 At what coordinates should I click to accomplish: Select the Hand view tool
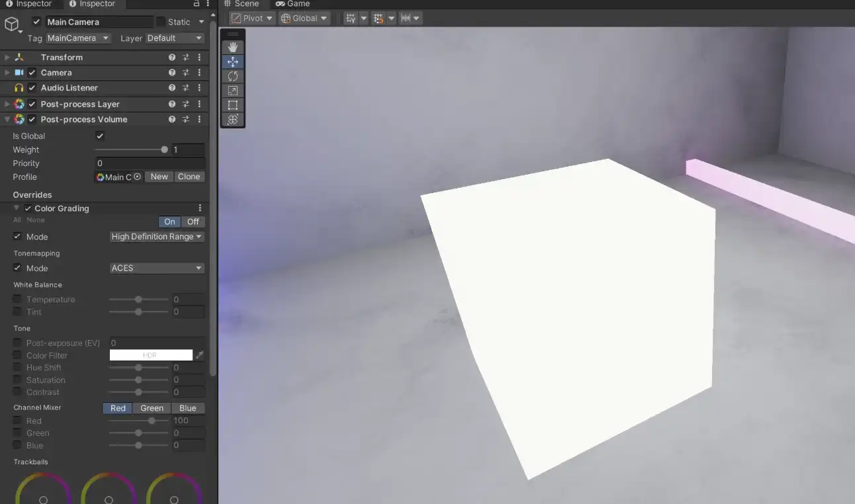pyautogui.click(x=233, y=47)
